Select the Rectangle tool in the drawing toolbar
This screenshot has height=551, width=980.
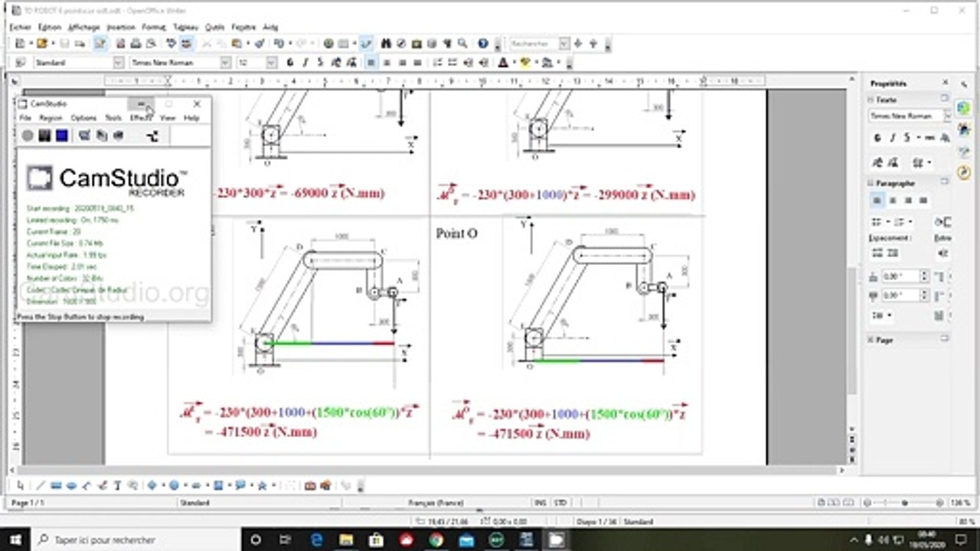[57, 485]
